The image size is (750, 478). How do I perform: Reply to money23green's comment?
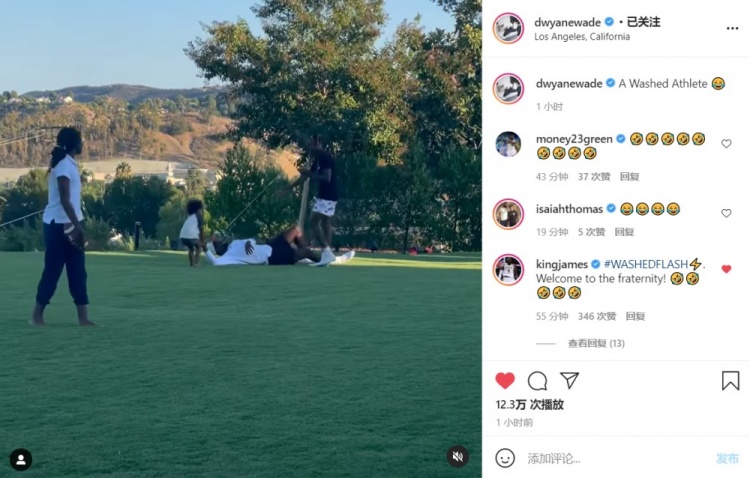point(629,177)
